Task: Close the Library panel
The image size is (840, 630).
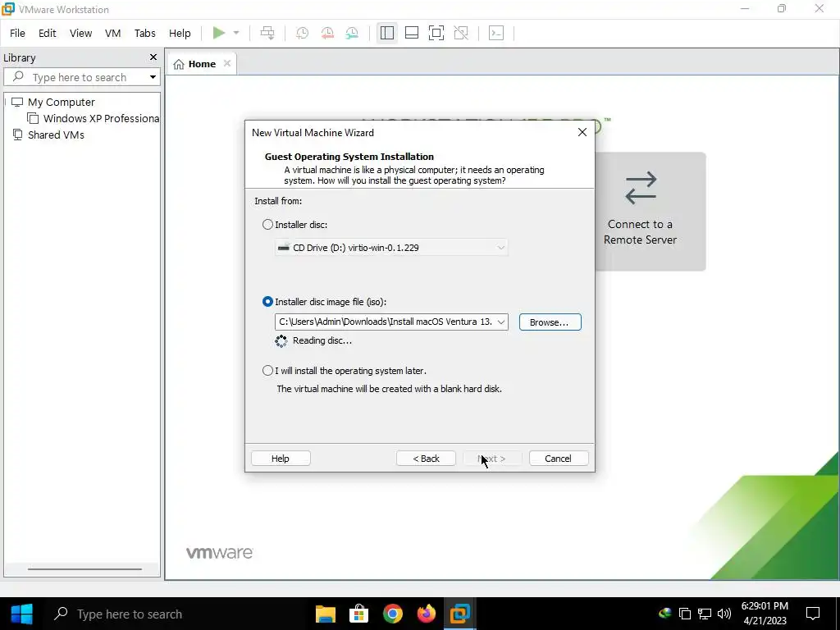Action: pos(153,57)
